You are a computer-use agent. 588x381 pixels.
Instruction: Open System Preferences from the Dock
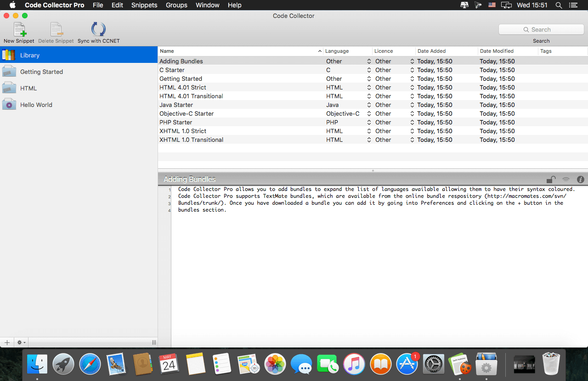(x=433, y=364)
